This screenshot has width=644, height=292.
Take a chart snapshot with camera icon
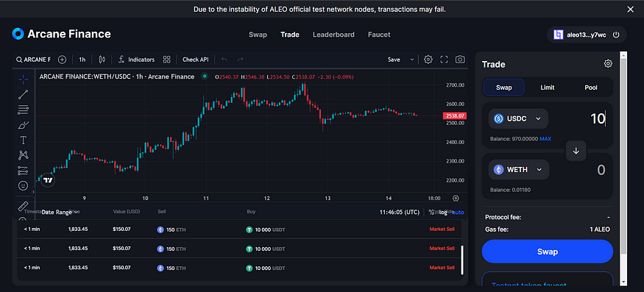460,60
